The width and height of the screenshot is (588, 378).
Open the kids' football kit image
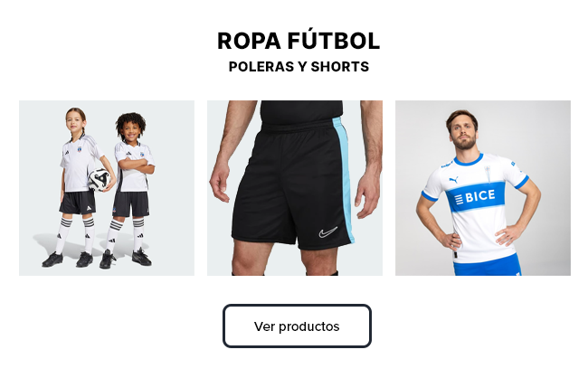point(107,188)
